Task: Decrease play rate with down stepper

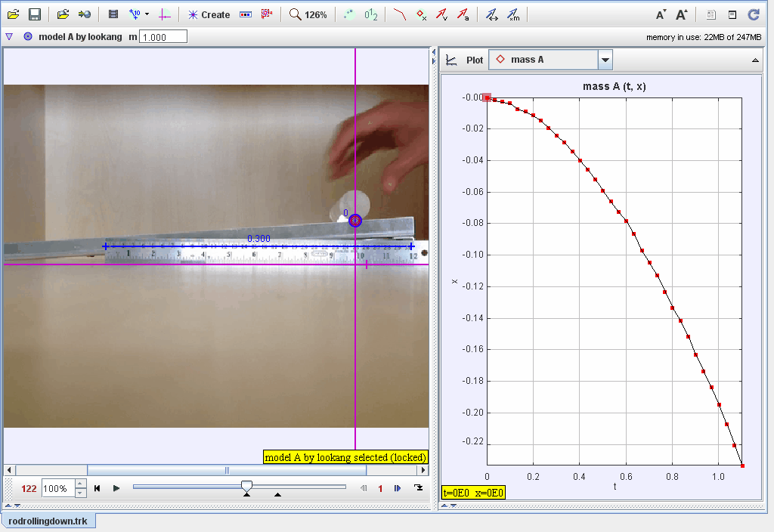Action: (x=81, y=493)
